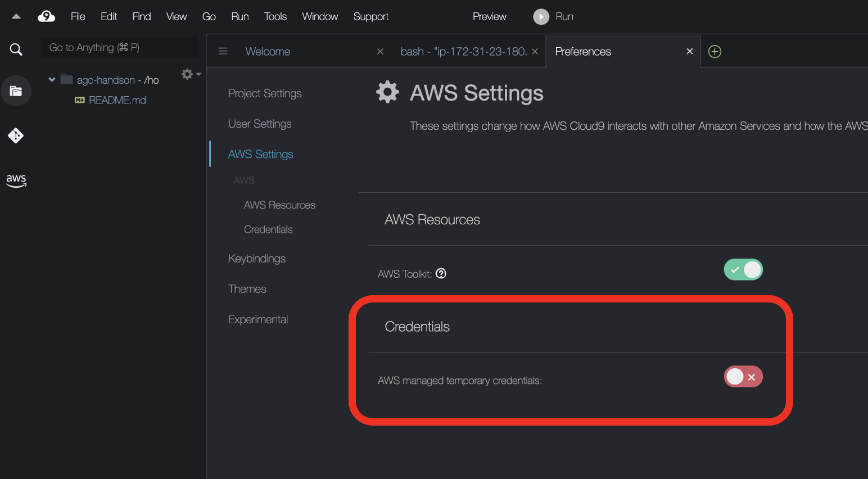Click the 'Credentials' section heading
This screenshot has height=479, width=868.
coord(417,327)
